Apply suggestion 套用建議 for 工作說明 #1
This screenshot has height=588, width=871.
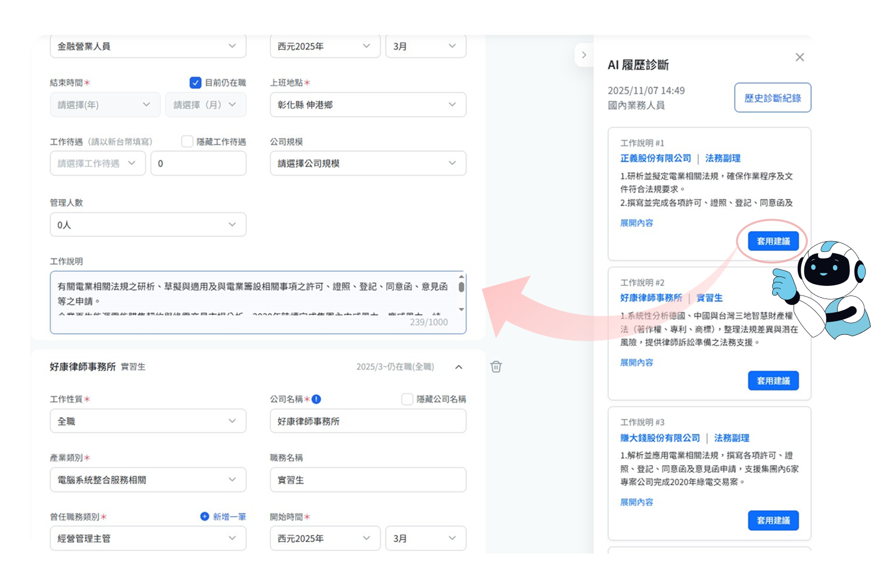773,241
